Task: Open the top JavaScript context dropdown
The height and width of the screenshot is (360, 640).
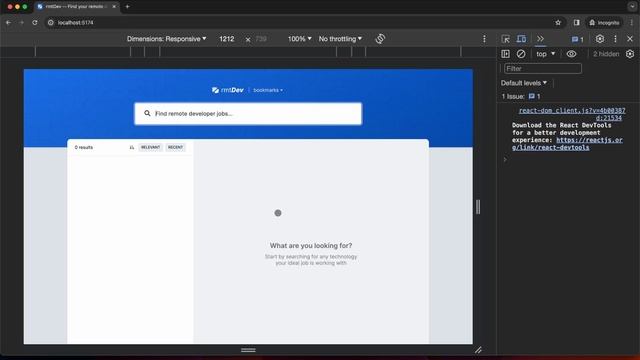Action: [546, 54]
